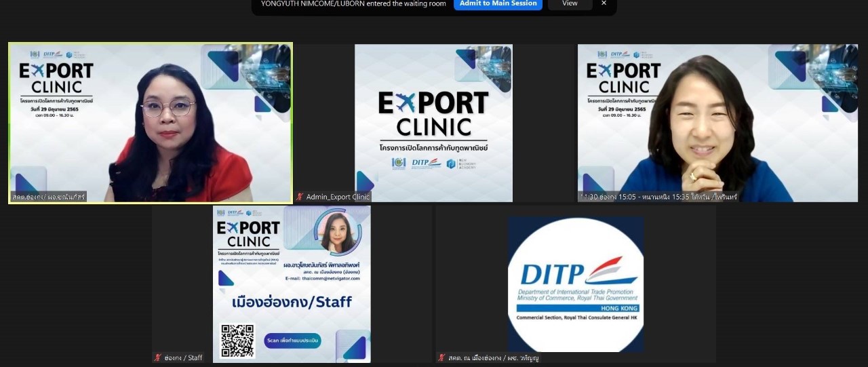Click the muted mic icon on the DITP participant label

click(441, 358)
